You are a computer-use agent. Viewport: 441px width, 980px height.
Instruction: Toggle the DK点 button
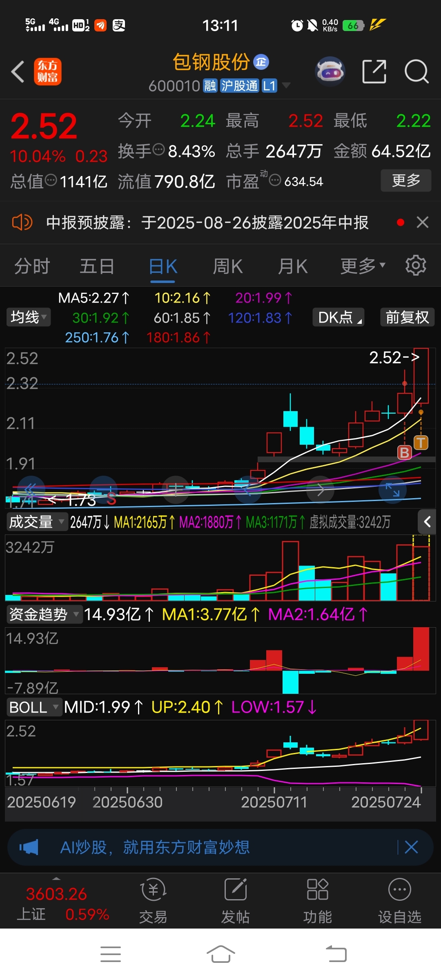coord(339,317)
